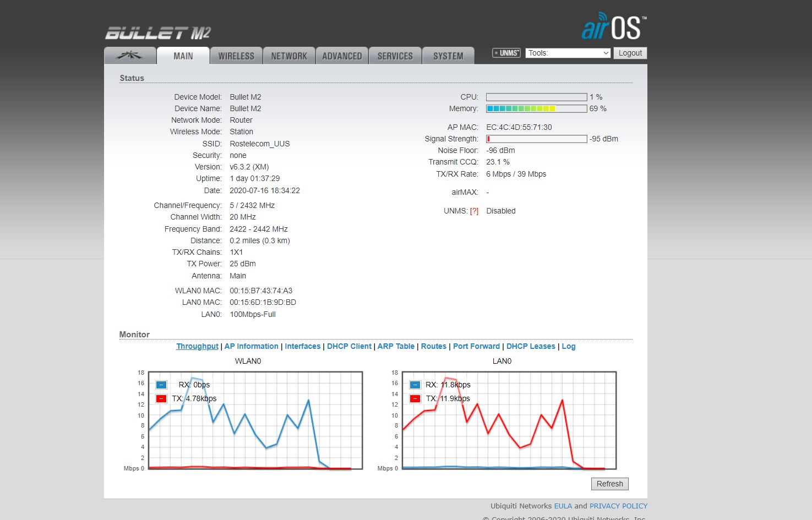Switch to the WIRELESS tab
This screenshot has height=520, width=812.
tap(236, 56)
